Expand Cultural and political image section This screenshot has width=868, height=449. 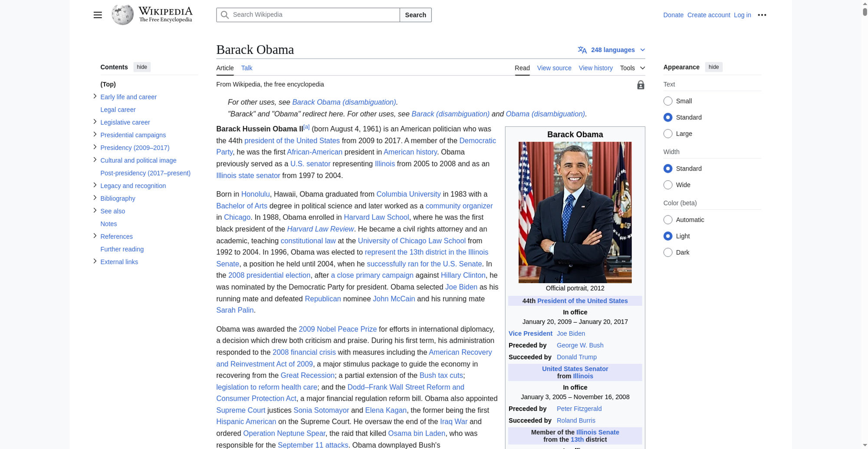tap(95, 159)
